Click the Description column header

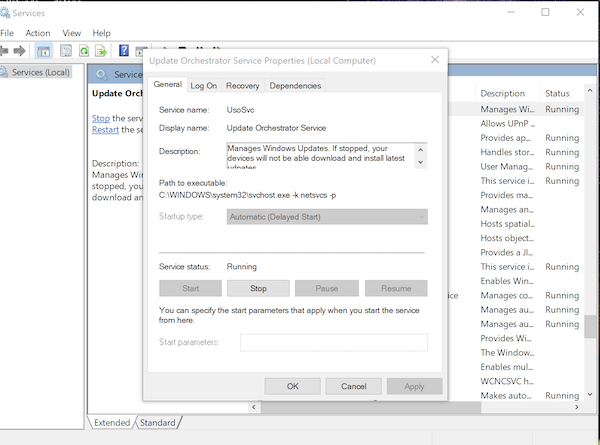(502, 93)
